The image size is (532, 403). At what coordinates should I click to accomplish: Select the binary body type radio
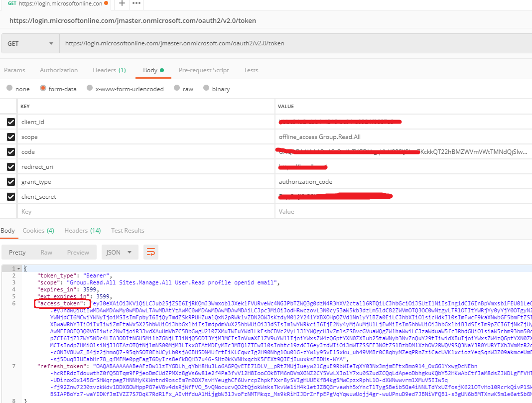(206, 88)
